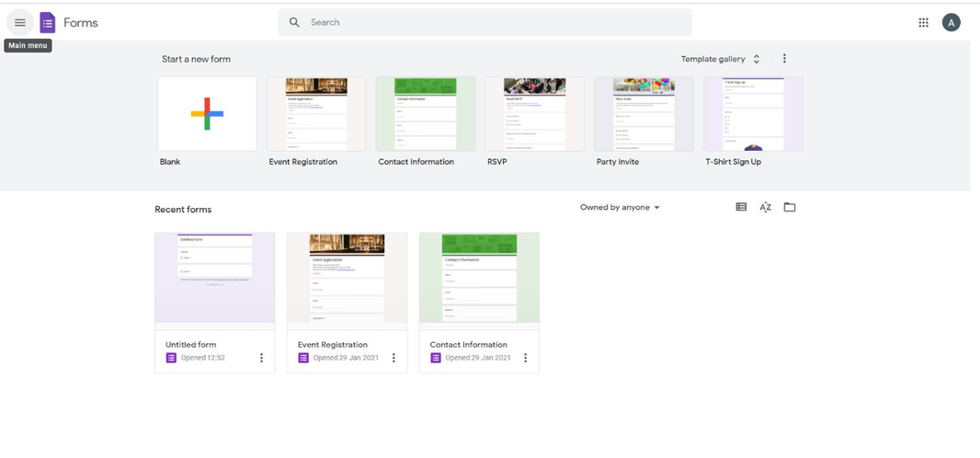Open the AZ sort options icon
Screen dimensions: 980x458
766,207
